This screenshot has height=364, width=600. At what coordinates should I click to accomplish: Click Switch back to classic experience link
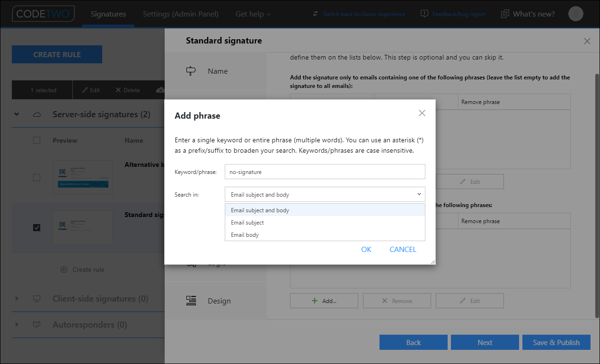(364, 14)
